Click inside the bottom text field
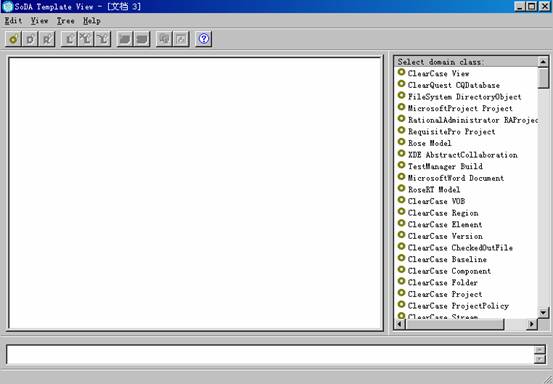This screenshot has width=553, height=384. click(270, 354)
